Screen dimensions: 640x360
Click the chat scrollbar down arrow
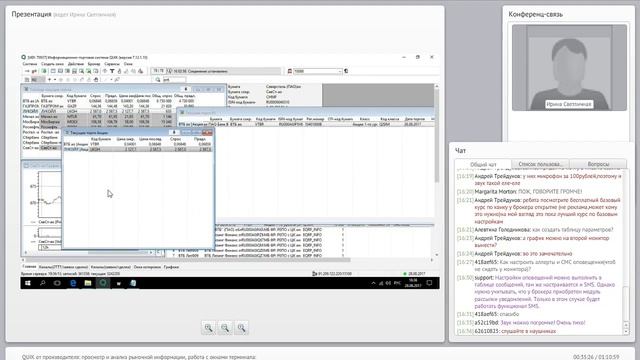click(x=627, y=332)
